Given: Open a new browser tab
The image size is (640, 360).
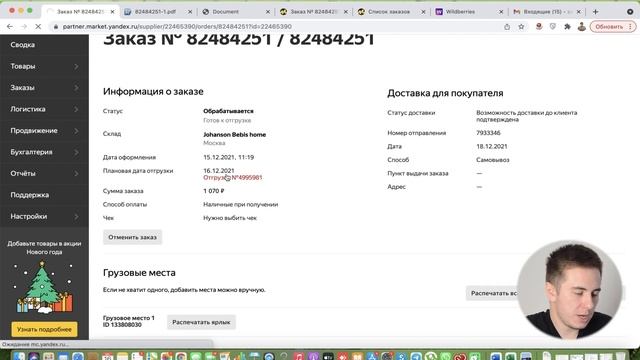Looking at the screenshot, I should tap(595, 12).
